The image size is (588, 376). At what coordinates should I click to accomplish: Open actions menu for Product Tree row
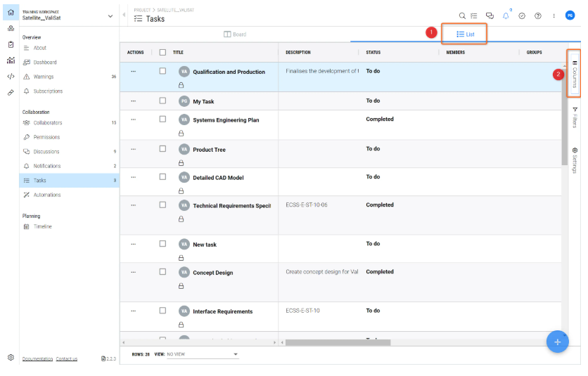tap(134, 149)
